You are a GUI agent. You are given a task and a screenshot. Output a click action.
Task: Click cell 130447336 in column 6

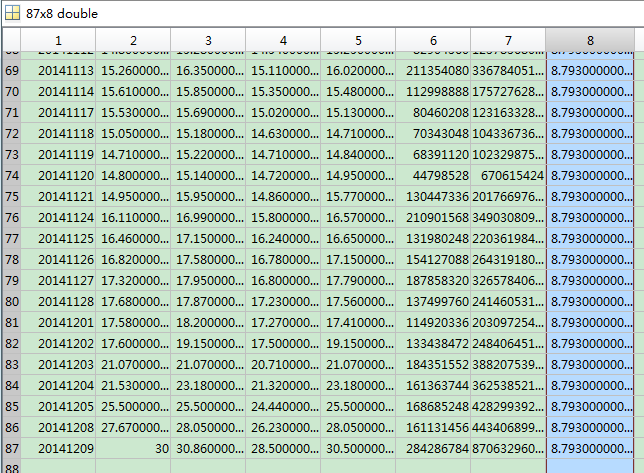pos(433,196)
